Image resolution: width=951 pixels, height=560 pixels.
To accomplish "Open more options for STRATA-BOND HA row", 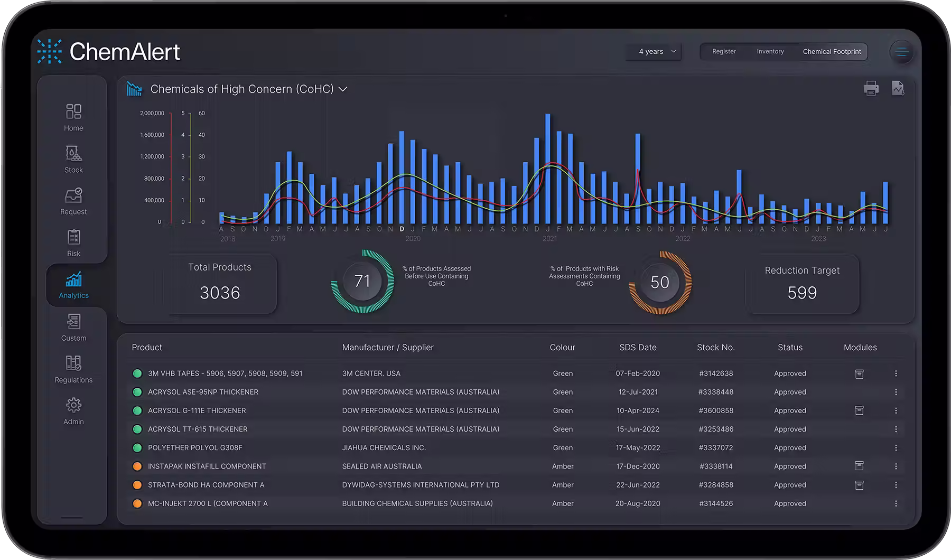I will [x=896, y=485].
